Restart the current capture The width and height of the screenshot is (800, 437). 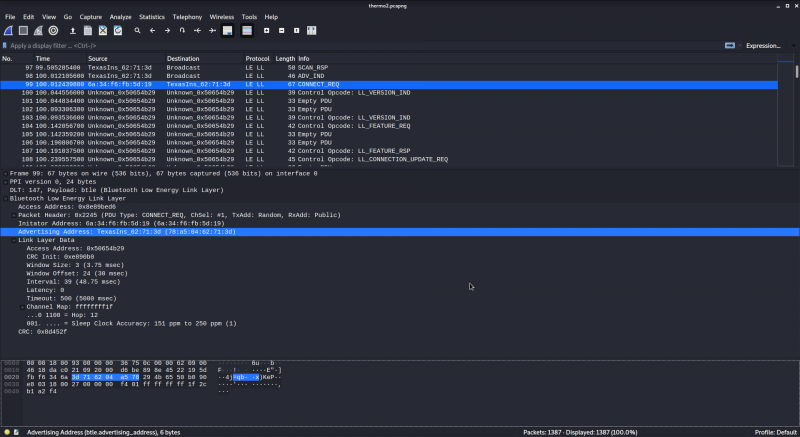point(38,31)
